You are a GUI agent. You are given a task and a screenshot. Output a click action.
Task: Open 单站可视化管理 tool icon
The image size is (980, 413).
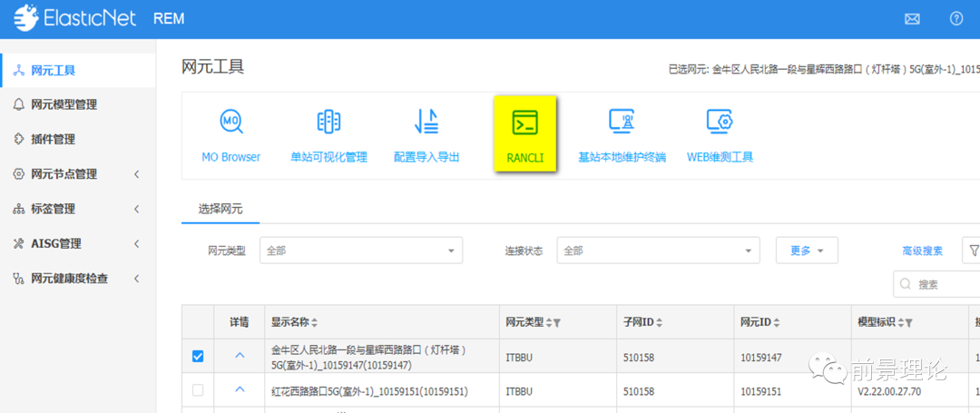(x=328, y=136)
